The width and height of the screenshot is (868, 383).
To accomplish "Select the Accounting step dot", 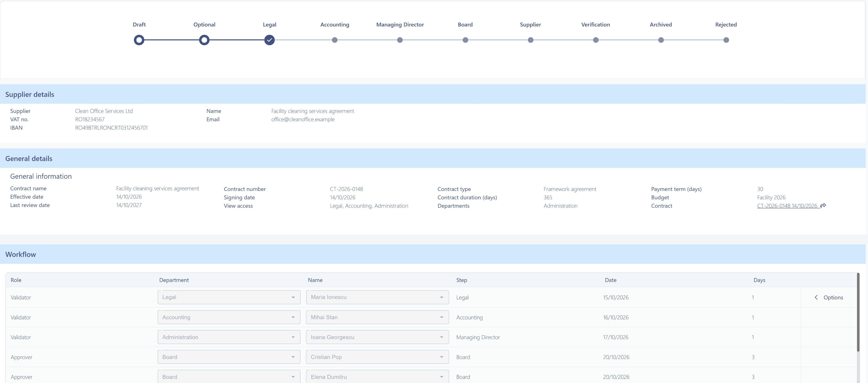I will point(335,40).
